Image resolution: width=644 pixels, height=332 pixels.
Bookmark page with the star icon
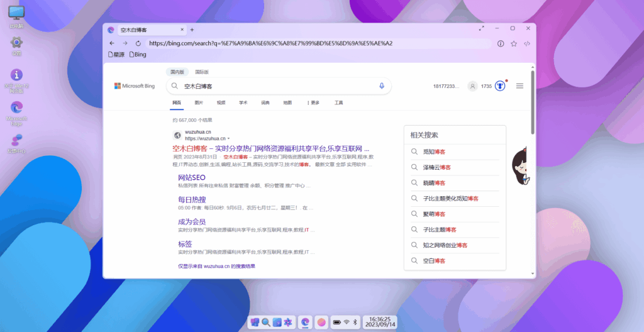point(514,43)
